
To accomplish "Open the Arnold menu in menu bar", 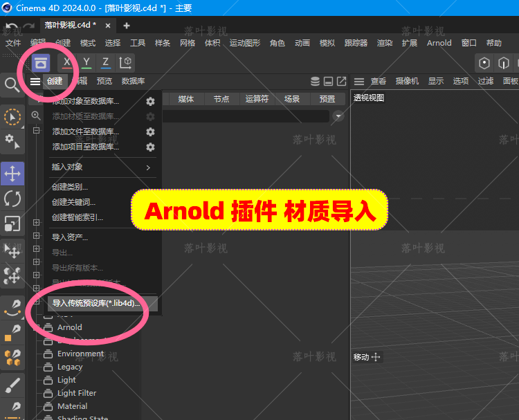I will coord(439,43).
